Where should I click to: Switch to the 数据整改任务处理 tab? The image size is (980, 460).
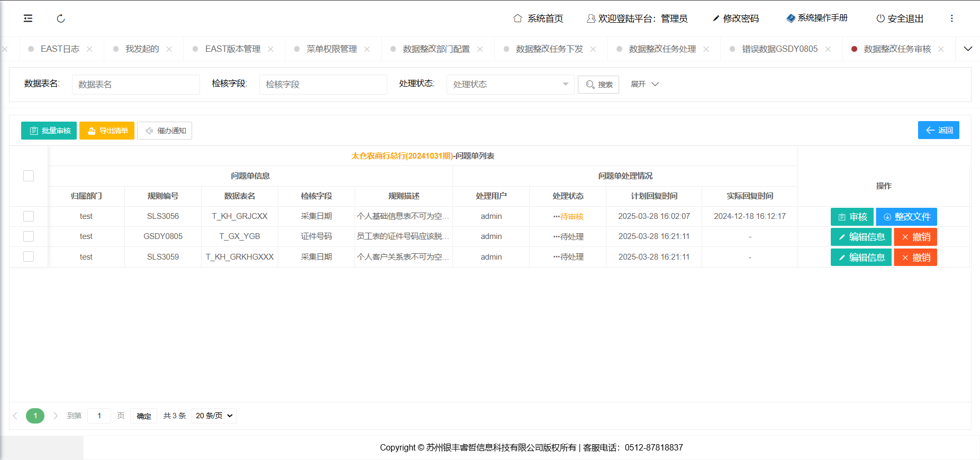tap(662, 49)
